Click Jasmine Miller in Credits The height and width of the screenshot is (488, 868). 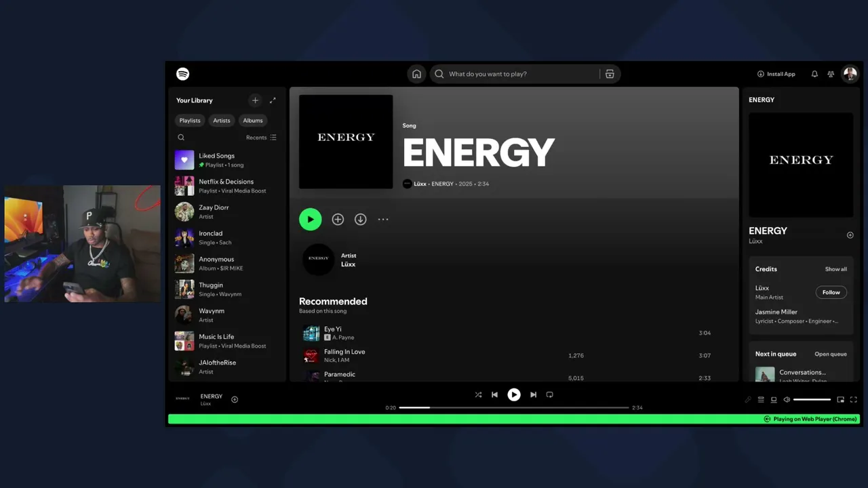[x=776, y=312]
